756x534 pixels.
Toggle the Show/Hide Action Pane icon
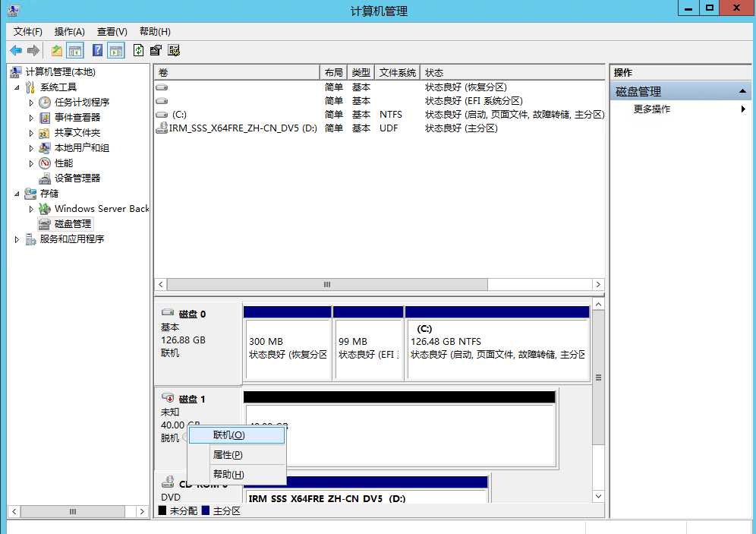115,50
